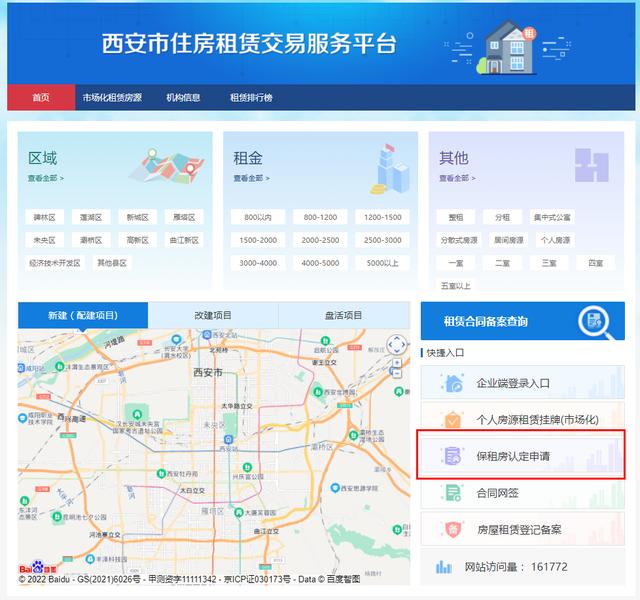The width and height of the screenshot is (640, 600).
Task: Zoom out the map with minus button
Action: click(x=397, y=373)
